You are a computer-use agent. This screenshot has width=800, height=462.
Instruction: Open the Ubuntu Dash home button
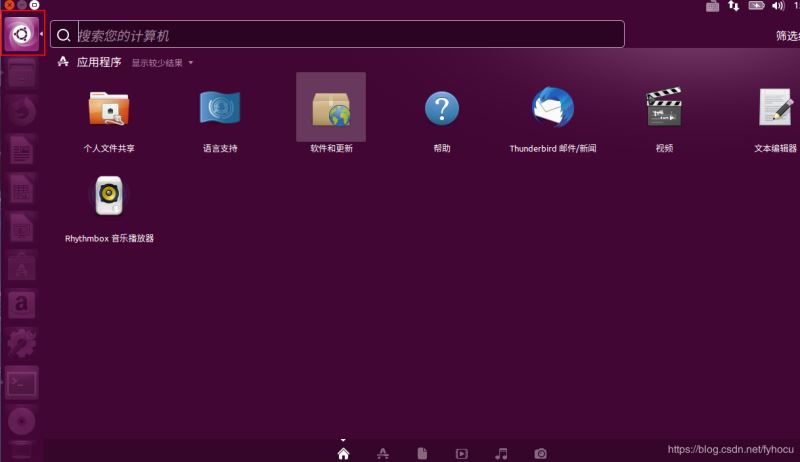click(22, 34)
